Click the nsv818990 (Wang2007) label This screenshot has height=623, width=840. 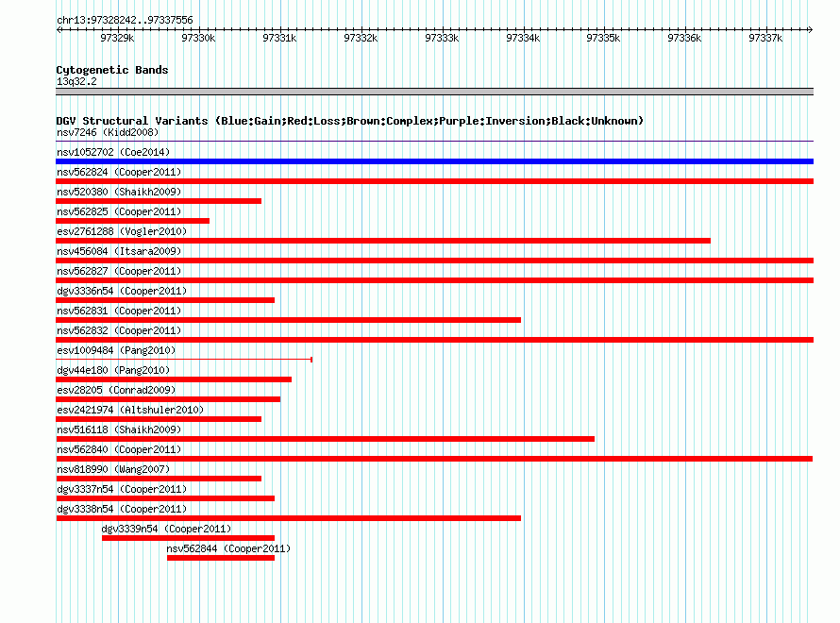point(113,469)
